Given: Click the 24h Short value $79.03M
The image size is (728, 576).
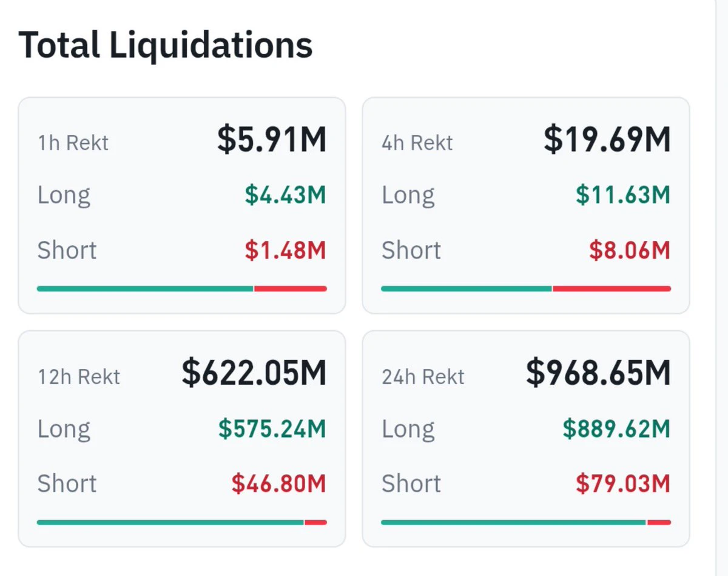Looking at the screenshot, I should pyautogui.click(x=623, y=484).
